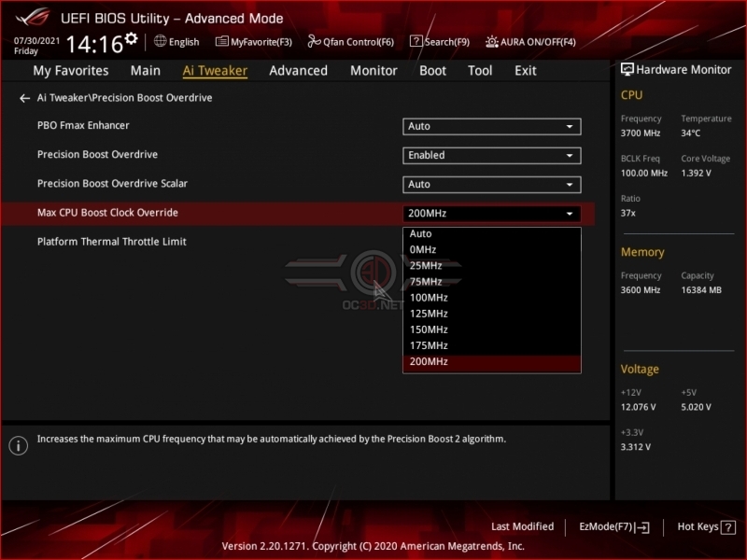Click the memory frequency value 3600 MHz
This screenshot has width=747, height=560.
click(x=641, y=290)
